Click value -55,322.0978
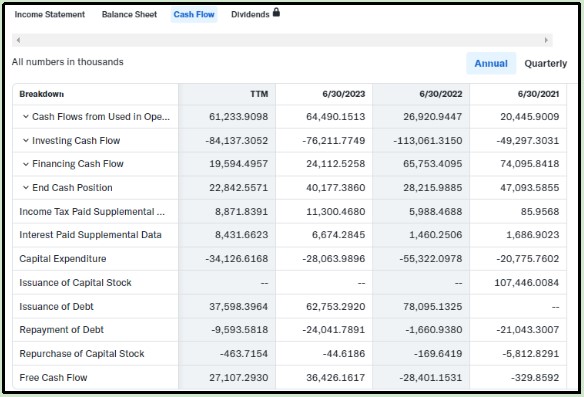584x397 pixels. click(x=431, y=258)
